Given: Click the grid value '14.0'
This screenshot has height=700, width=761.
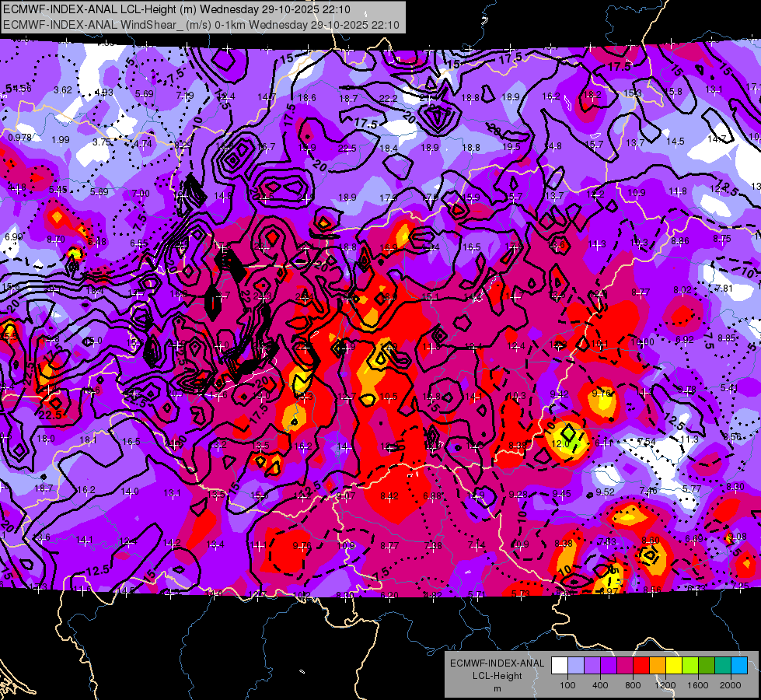Looking at the screenshot, I should tap(130, 492).
